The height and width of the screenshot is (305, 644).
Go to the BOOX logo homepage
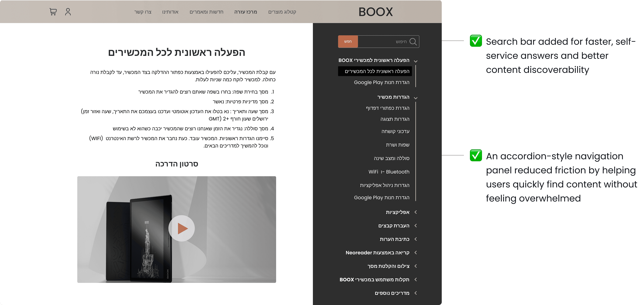pos(375,12)
